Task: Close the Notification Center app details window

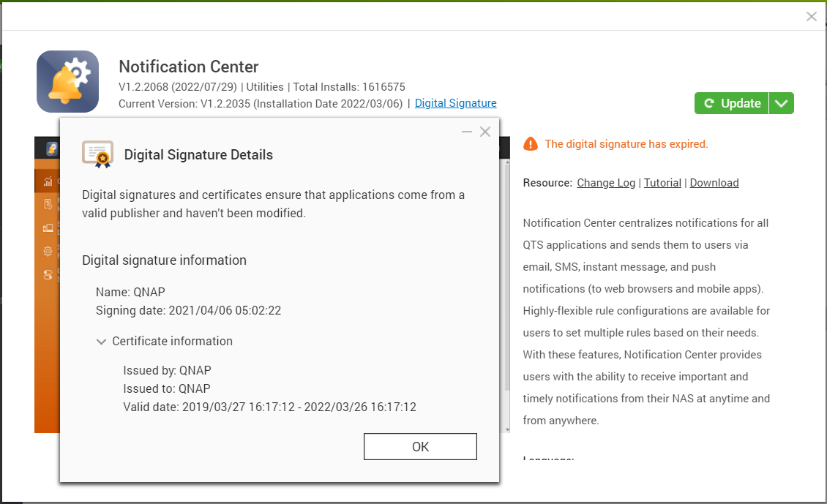Action: point(812,17)
